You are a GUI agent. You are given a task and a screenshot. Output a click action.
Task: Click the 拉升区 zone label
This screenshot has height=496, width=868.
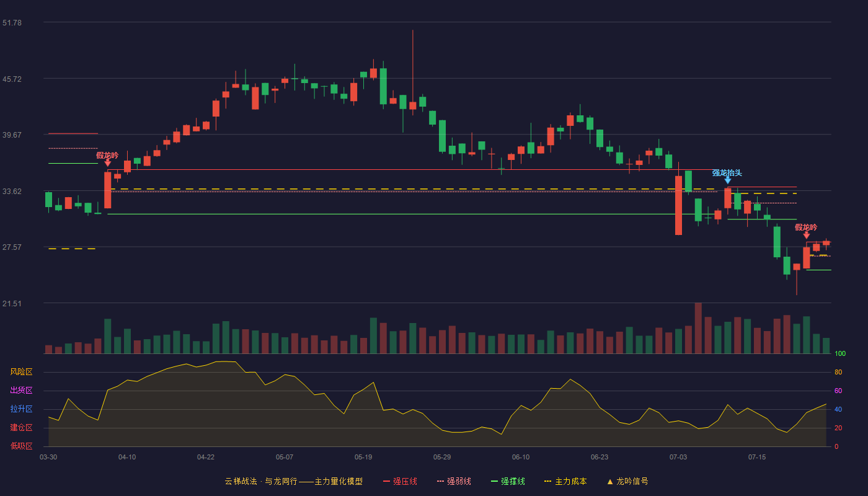(x=21, y=409)
